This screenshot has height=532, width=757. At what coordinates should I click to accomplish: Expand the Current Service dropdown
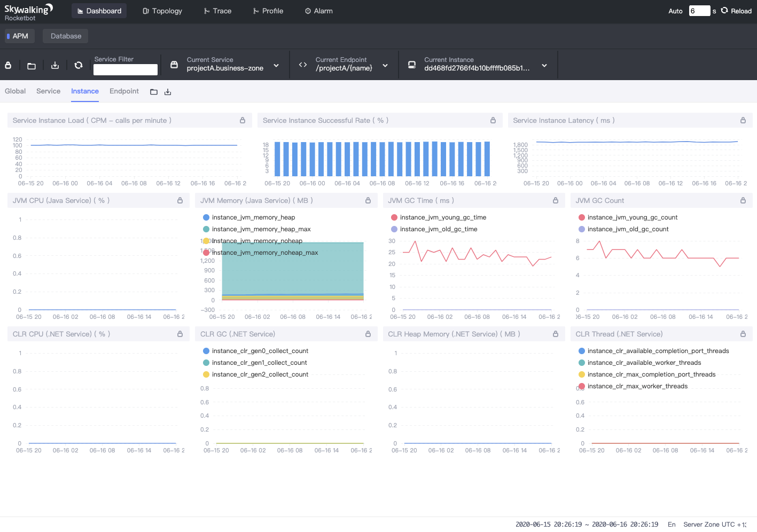tap(276, 65)
